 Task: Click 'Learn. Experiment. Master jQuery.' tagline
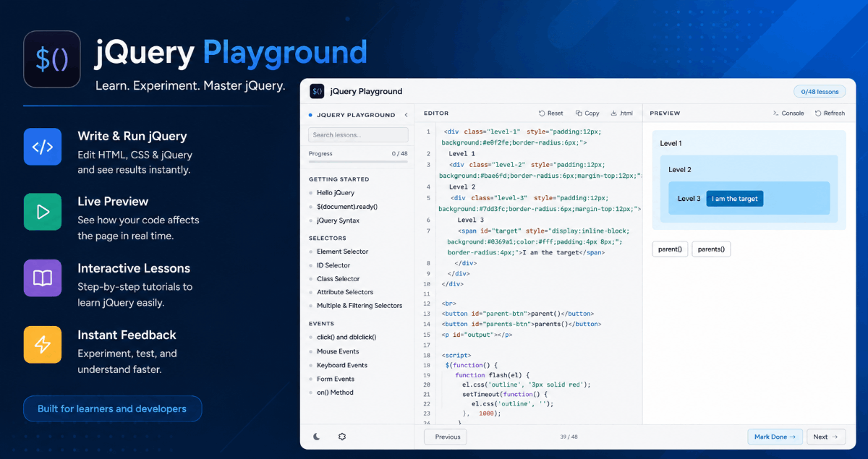click(191, 86)
